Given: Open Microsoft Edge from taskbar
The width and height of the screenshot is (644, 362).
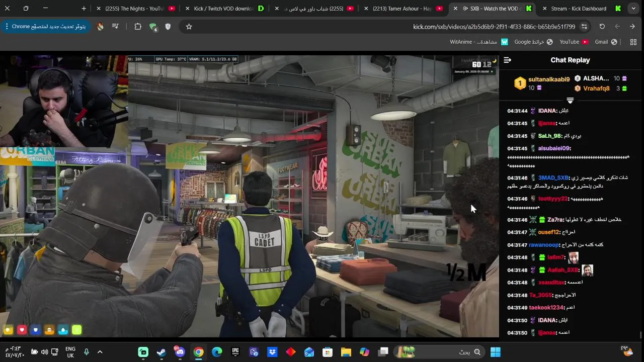Looking at the screenshot, I should (x=217, y=352).
